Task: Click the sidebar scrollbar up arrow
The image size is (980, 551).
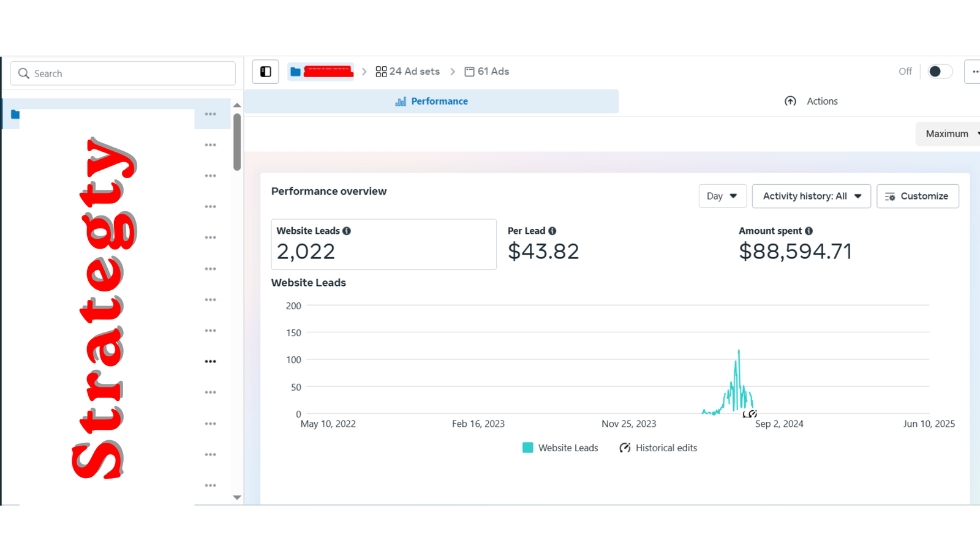Action: 237,105
